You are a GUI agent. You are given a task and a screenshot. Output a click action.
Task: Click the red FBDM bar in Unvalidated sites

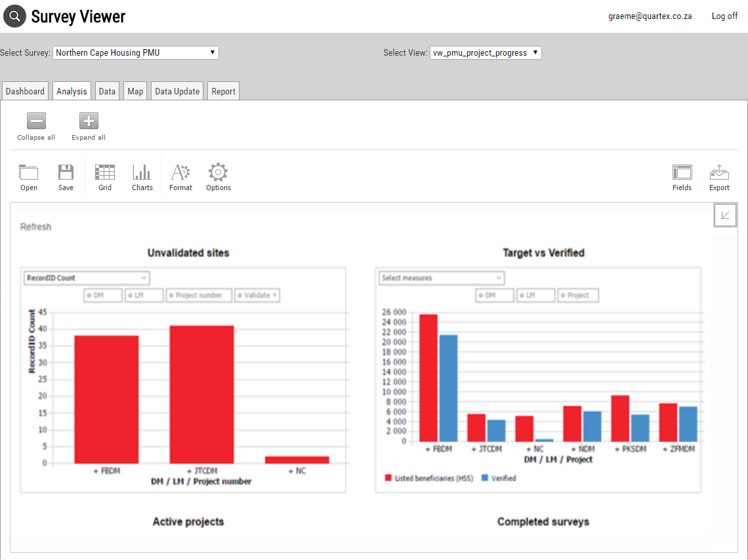(x=106, y=399)
